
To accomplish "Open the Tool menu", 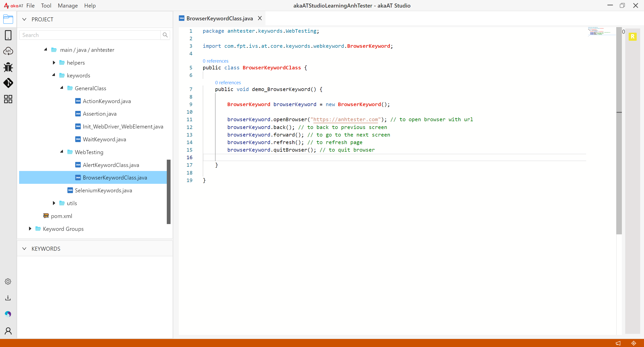I will tap(46, 6).
